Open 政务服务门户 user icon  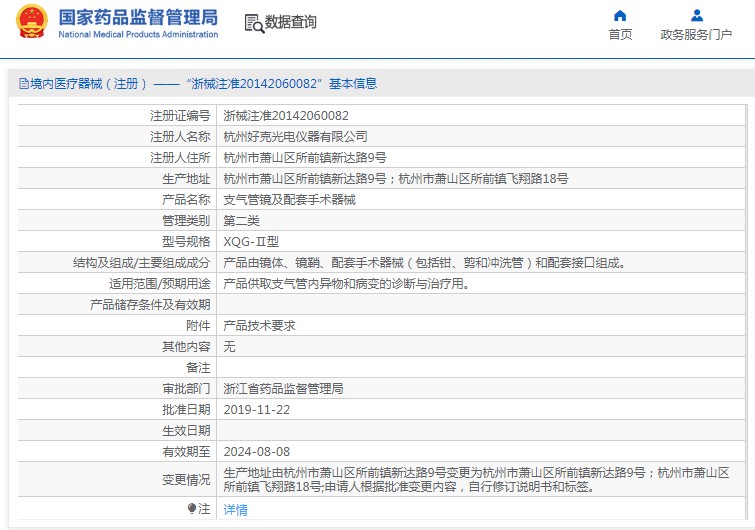pyautogui.click(x=696, y=16)
